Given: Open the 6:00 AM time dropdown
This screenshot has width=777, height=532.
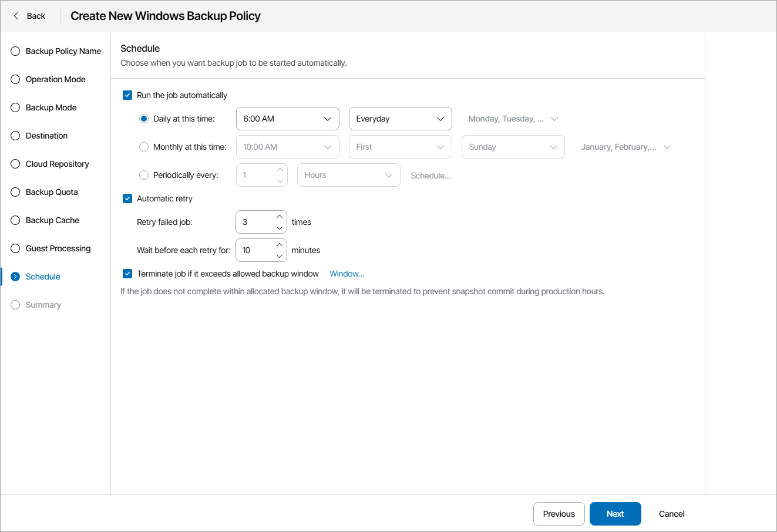Looking at the screenshot, I should [x=287, y=119].
